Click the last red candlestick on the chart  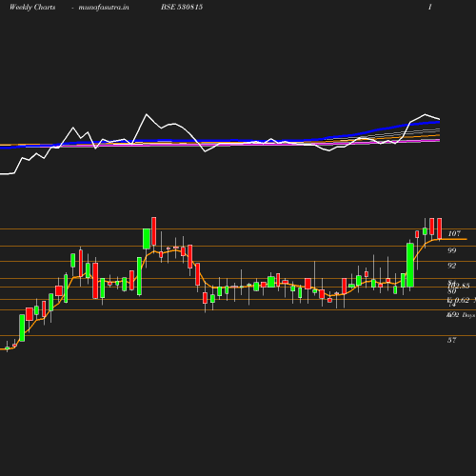pyautogui.click(x=440, y=228)
